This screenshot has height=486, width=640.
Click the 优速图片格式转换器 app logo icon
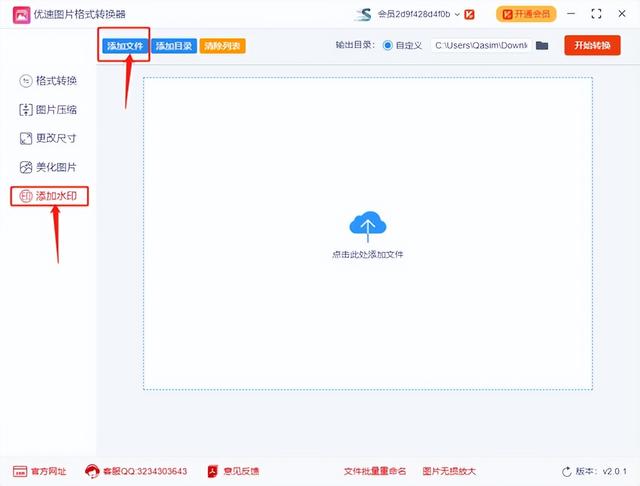(21, 15)
